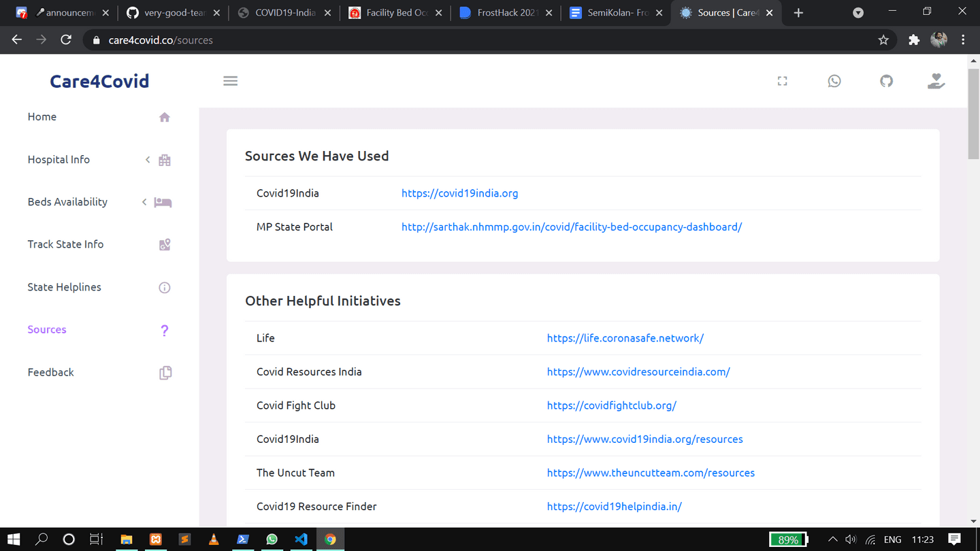Click the Care4Covid logo
This screenshot has height=551, width=980.
coord(99,81)
